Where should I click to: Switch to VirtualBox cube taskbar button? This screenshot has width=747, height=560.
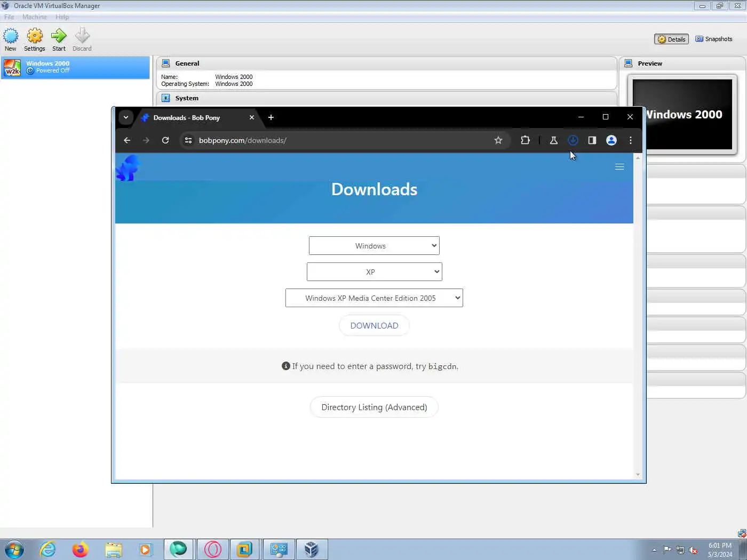click(312, 549)
